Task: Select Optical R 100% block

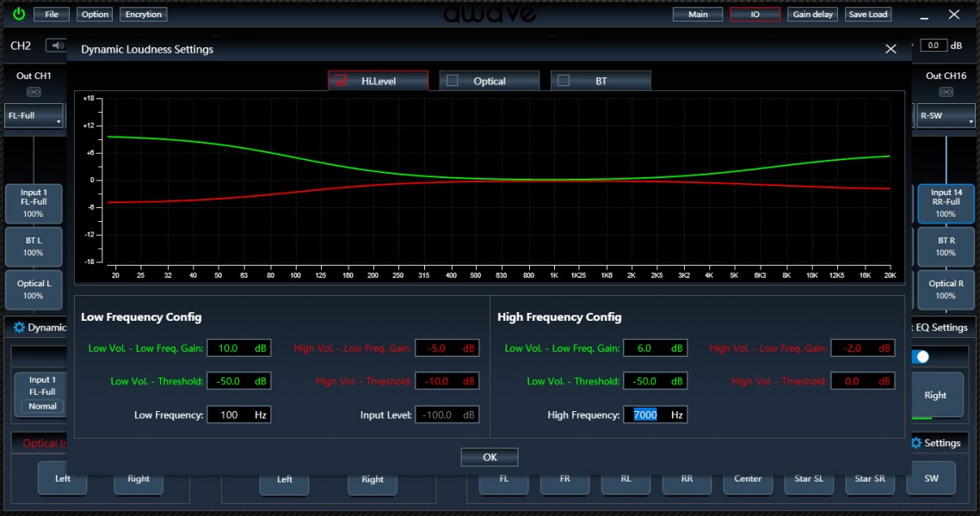Action: click(946, 290)
